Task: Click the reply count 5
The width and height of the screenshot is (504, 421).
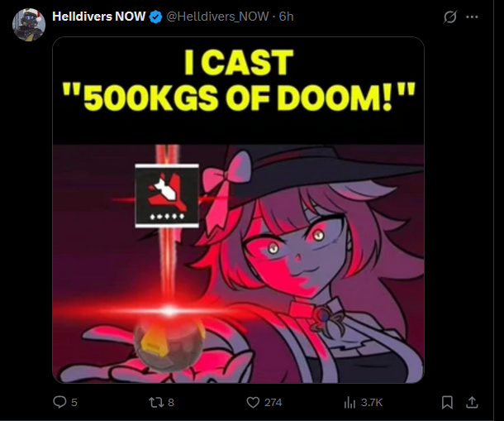Action: [74, 402]
